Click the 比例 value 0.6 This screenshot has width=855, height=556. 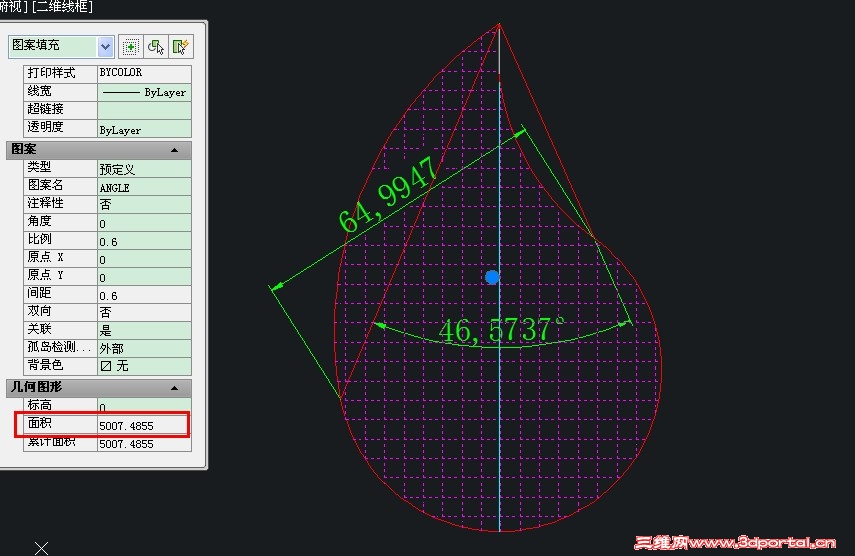[x=144, y=240]
